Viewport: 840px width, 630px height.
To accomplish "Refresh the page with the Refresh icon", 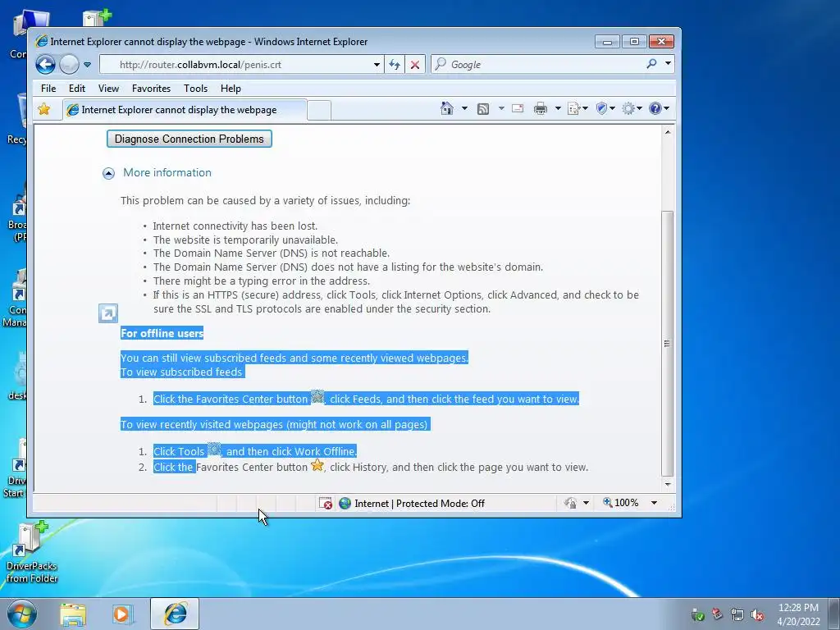I will tap(395, 65).
